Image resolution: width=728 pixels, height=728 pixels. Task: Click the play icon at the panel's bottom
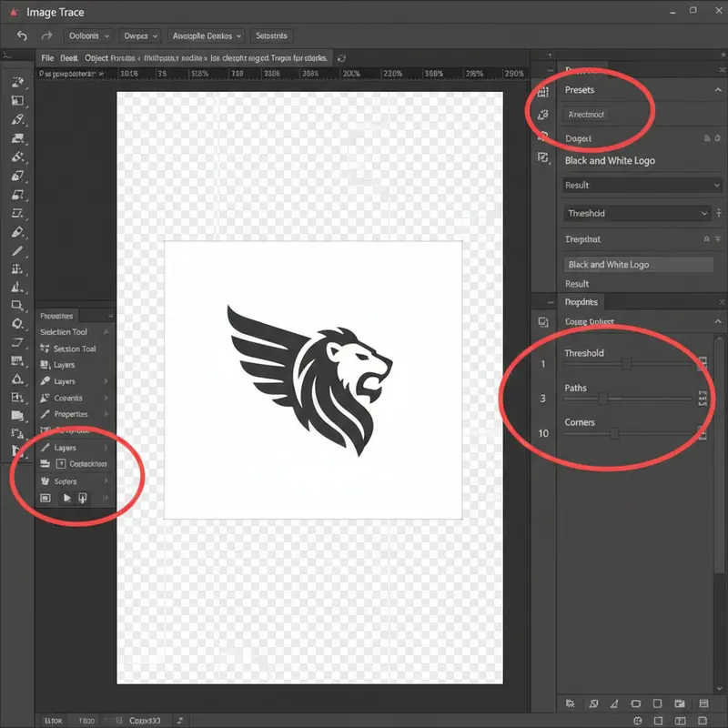[66, 498]
